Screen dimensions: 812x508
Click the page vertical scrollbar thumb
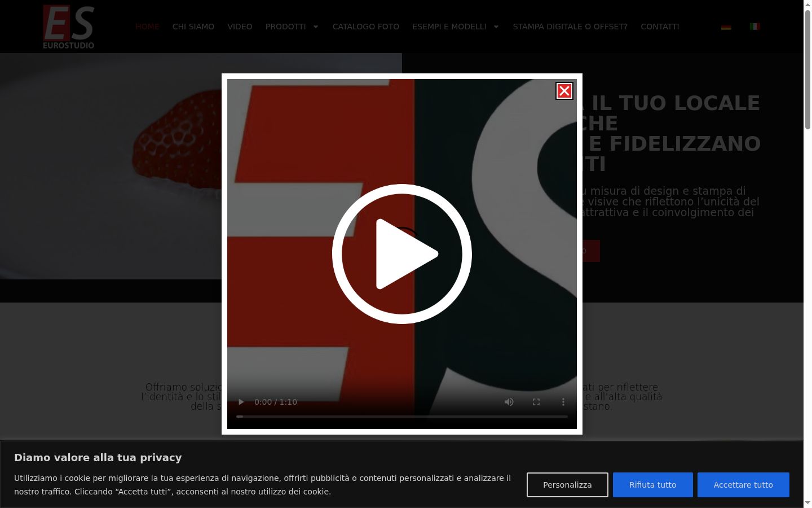[807, 69]
